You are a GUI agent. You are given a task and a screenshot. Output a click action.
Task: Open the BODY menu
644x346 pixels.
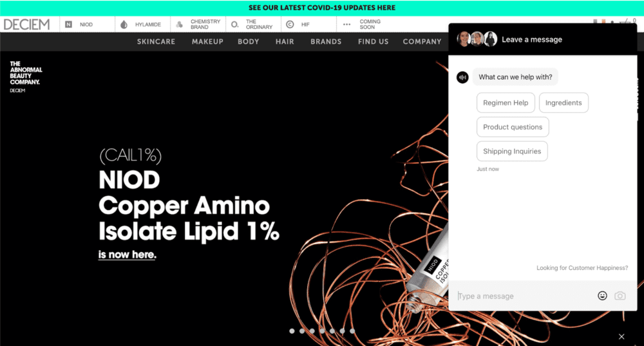(249, 41)
